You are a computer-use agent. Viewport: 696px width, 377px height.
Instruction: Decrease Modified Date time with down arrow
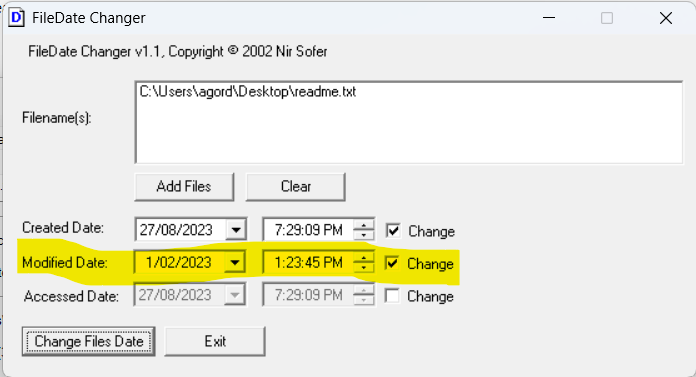[364, 268]
